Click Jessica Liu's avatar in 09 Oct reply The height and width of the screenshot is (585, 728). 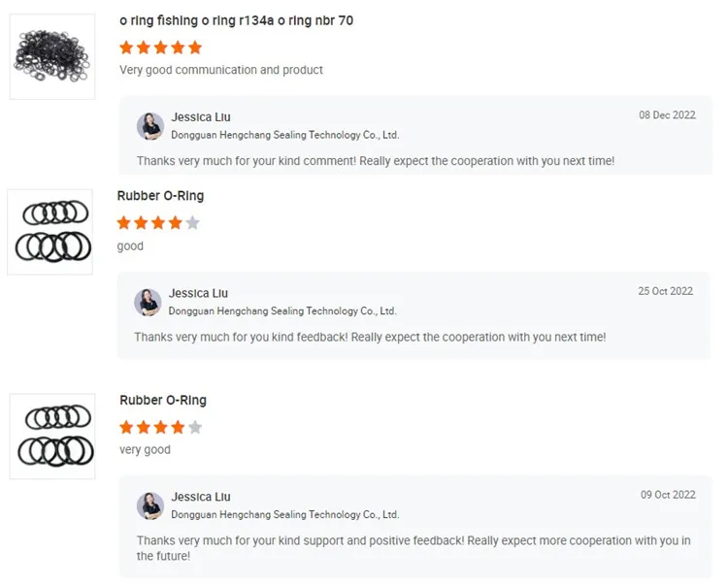point(150,505)
